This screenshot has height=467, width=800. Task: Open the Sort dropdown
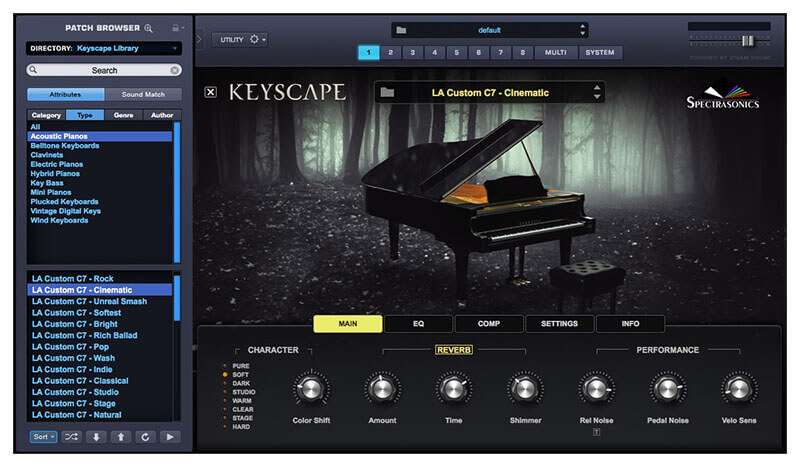(x=43, y=437)
